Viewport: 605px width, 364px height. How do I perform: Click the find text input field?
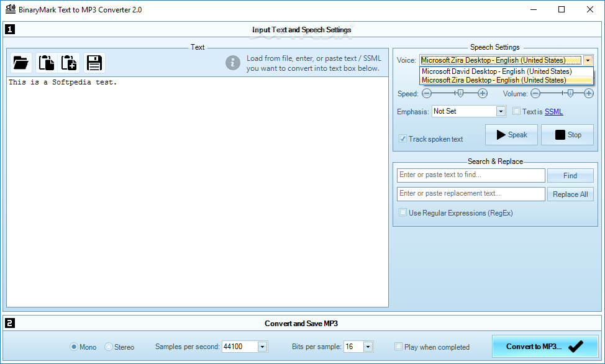(471, 175)
